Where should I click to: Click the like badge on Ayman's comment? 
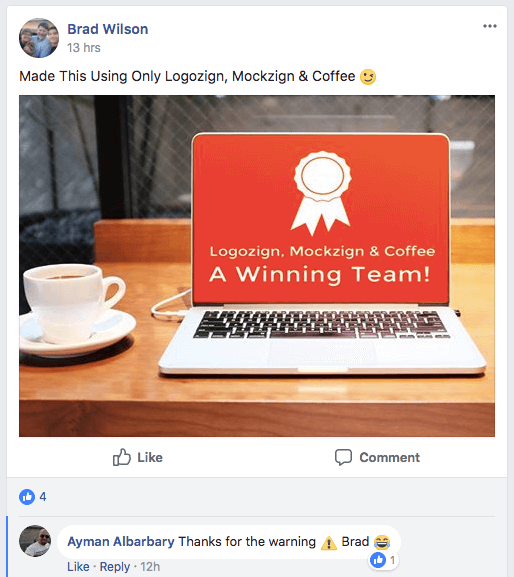point(383,560)
